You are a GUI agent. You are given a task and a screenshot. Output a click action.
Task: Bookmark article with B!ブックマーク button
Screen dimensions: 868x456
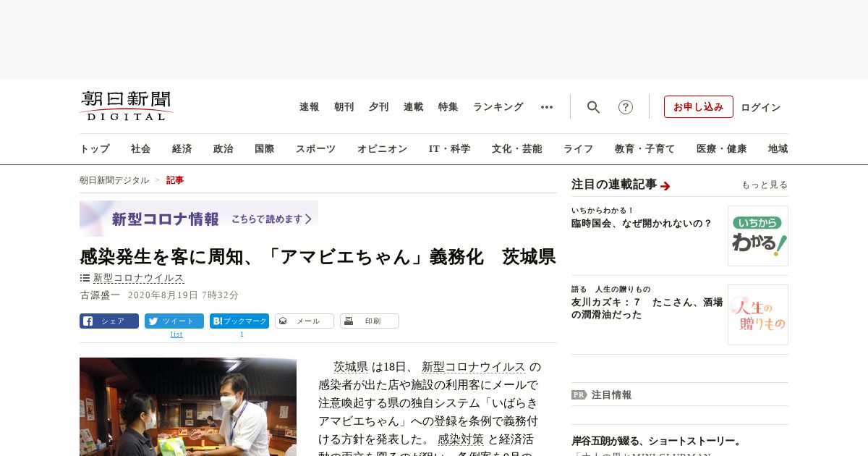pyautogui.click(x=239, y=321)
